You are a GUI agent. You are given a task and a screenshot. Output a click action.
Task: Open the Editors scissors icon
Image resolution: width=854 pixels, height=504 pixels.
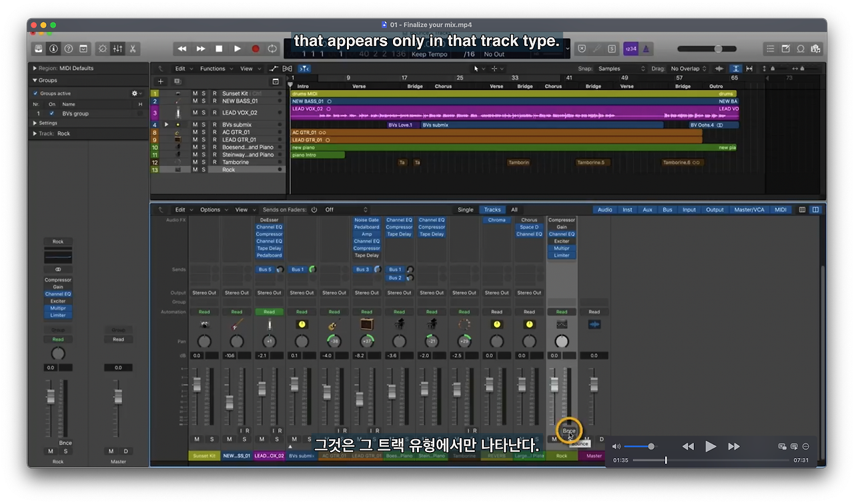[132, 49]
